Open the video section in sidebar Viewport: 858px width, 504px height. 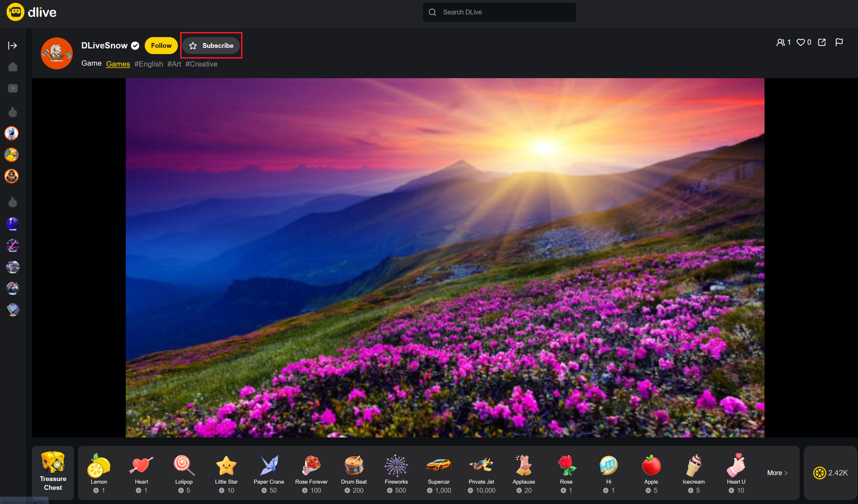click(12, 88)
